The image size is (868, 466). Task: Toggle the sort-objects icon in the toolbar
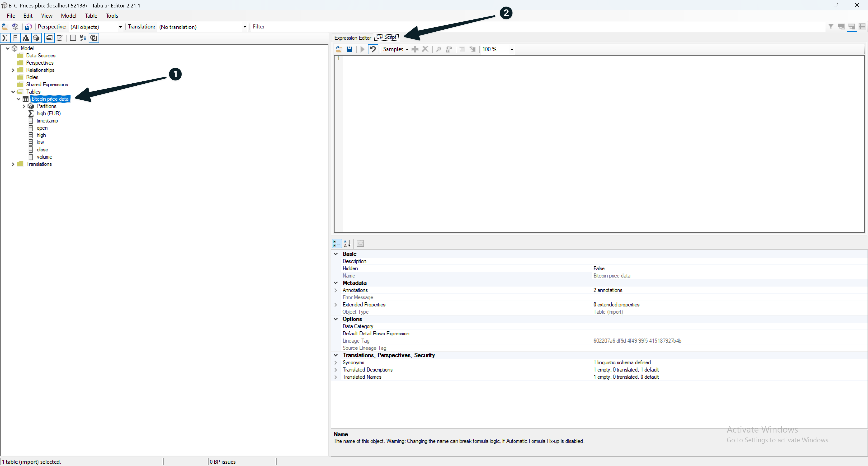click(x=83, y=38)
